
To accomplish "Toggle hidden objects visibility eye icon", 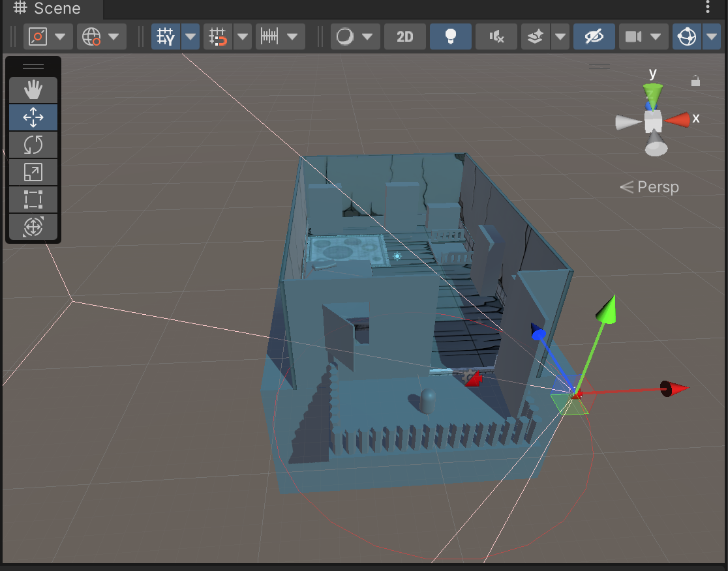I will (x=594, y=37).
